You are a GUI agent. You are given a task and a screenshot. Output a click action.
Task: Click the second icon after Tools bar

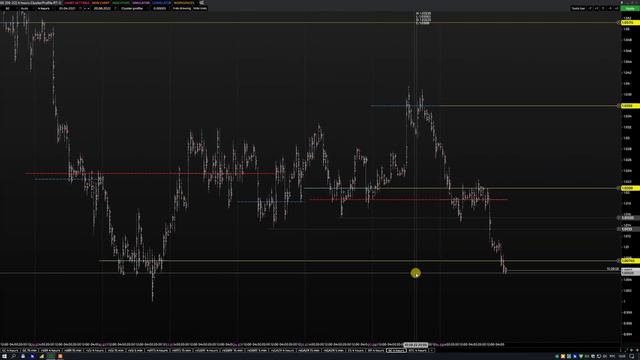pyautogui.click(x=596, y=8)
